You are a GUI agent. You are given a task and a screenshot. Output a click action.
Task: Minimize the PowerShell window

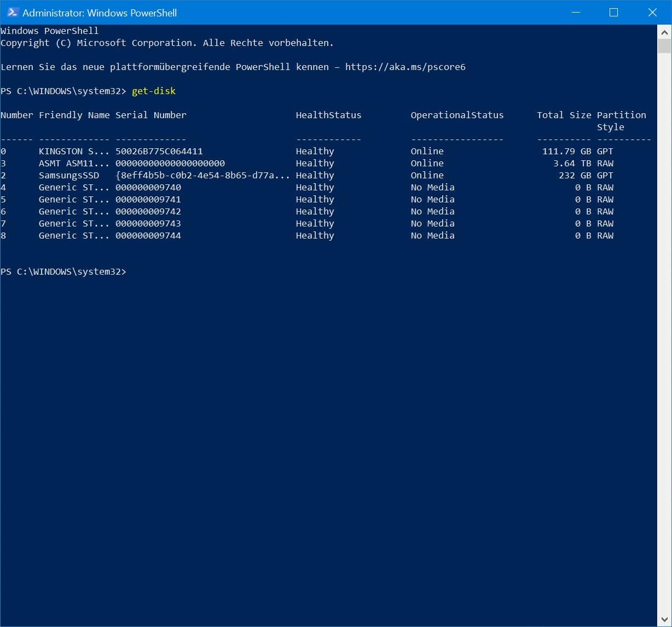click(x=575, y=12)
